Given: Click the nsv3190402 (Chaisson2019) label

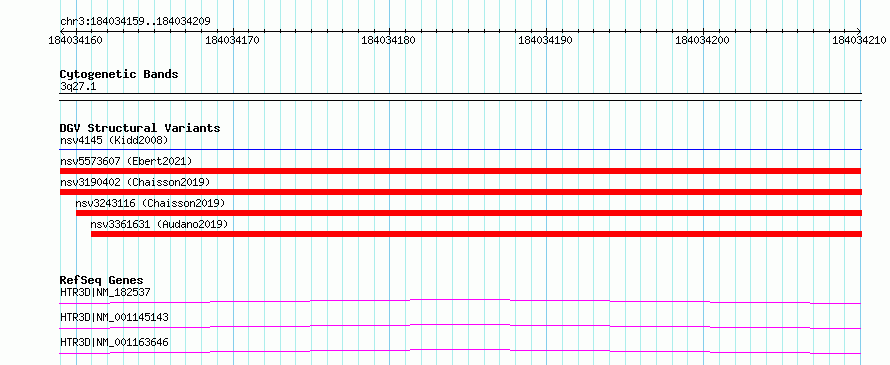Looking at the screenshot, I should (x=135, y=182).
